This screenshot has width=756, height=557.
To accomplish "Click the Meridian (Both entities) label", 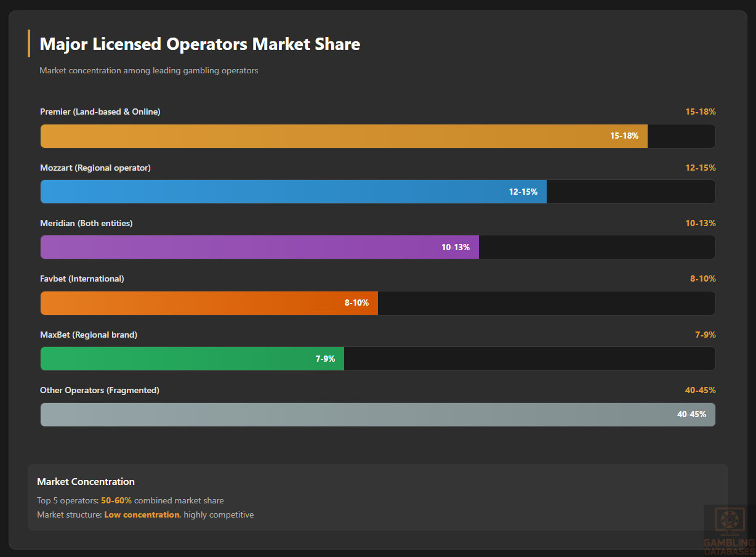I will [x=86, y=223].
